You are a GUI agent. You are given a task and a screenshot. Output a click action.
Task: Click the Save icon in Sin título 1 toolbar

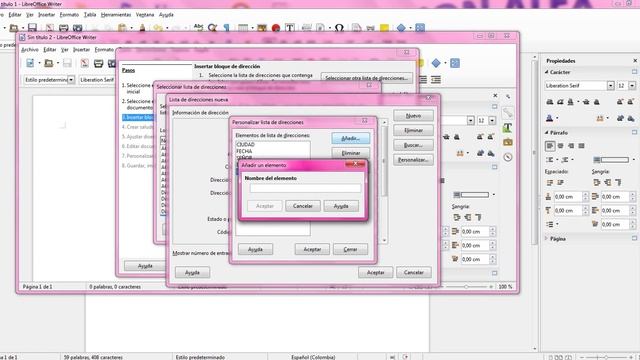[x=32, y=28]
